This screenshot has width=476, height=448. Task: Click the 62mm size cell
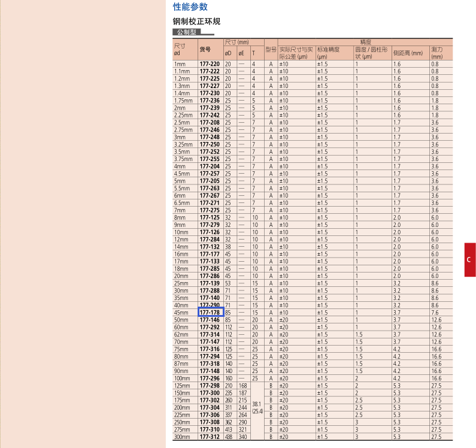point(181,334)
